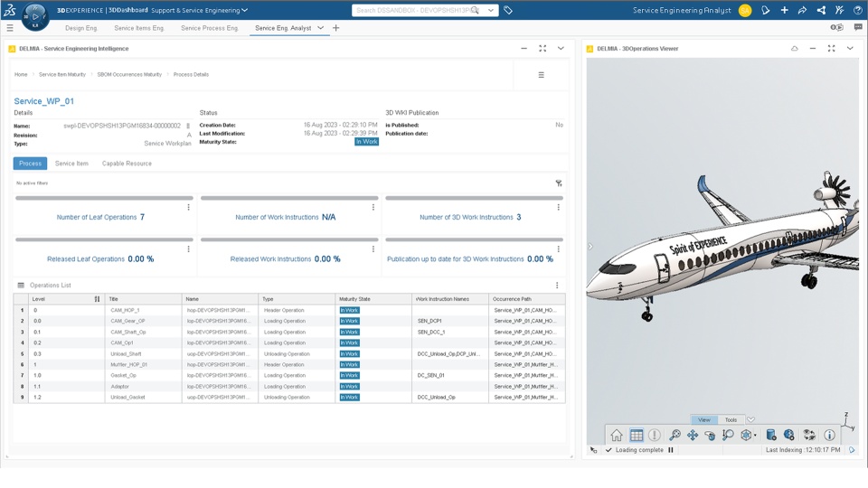This screenshot has width=868, height=488.
Task: Open options for Number of Work Instructions tile
Action: tap(373, 207)
